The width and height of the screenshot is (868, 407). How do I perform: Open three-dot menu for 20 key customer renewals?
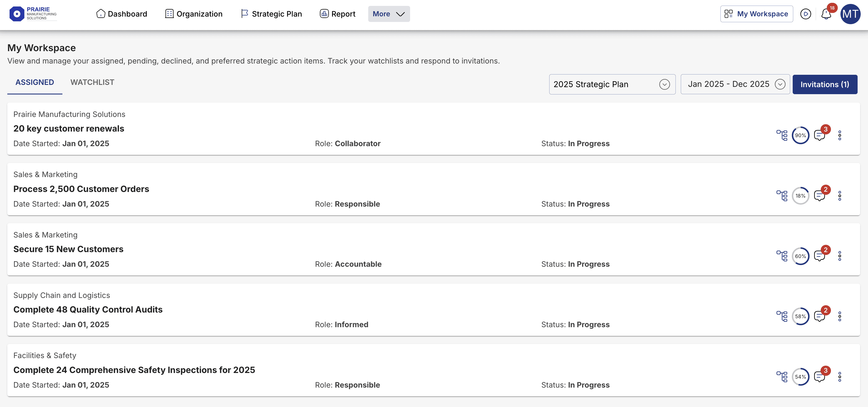coord(839,135)
